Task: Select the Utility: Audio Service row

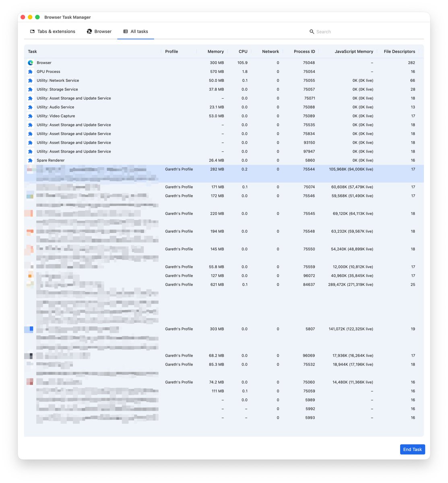Action: [224, 107]
